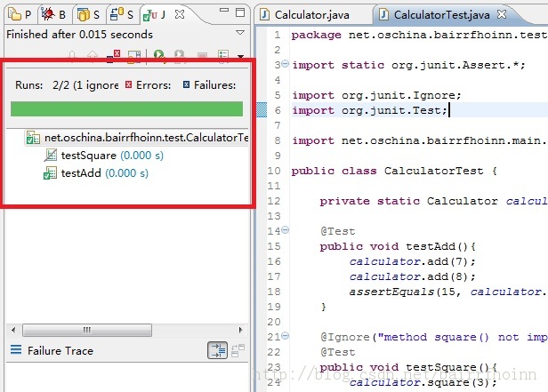The height and width of the screenshot is (392, 548).
Task: Click the horizontal scrollbar left arrow
Action: click(13, 330)
